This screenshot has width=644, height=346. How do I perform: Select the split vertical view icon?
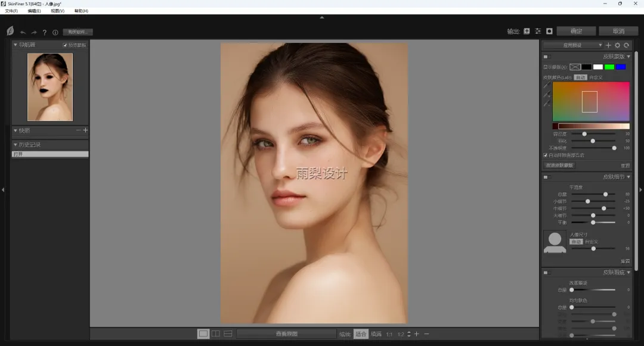click(216, 333)
